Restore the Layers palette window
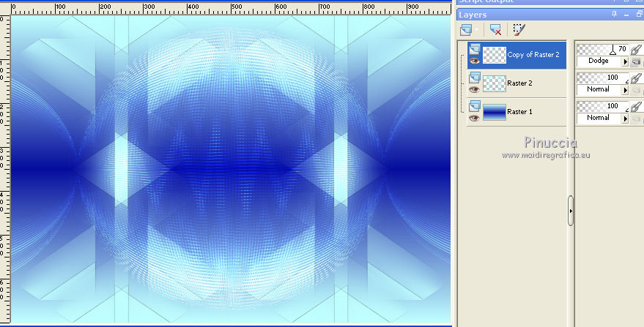This screenshot has height=327, width=644. click(640, 15)
